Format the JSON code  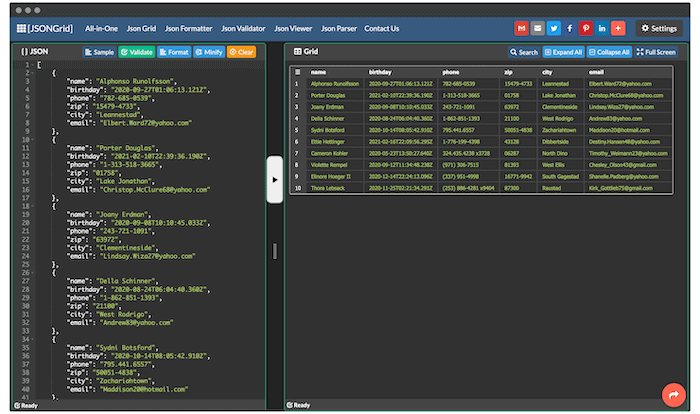(174, 52)
